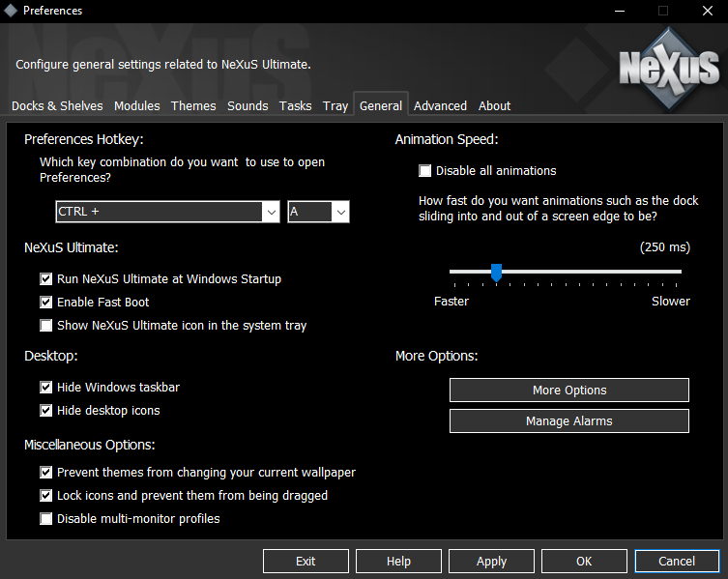Open Manage Alarms
This screenshot has width=728, height=579.
[x=568, y=421]
